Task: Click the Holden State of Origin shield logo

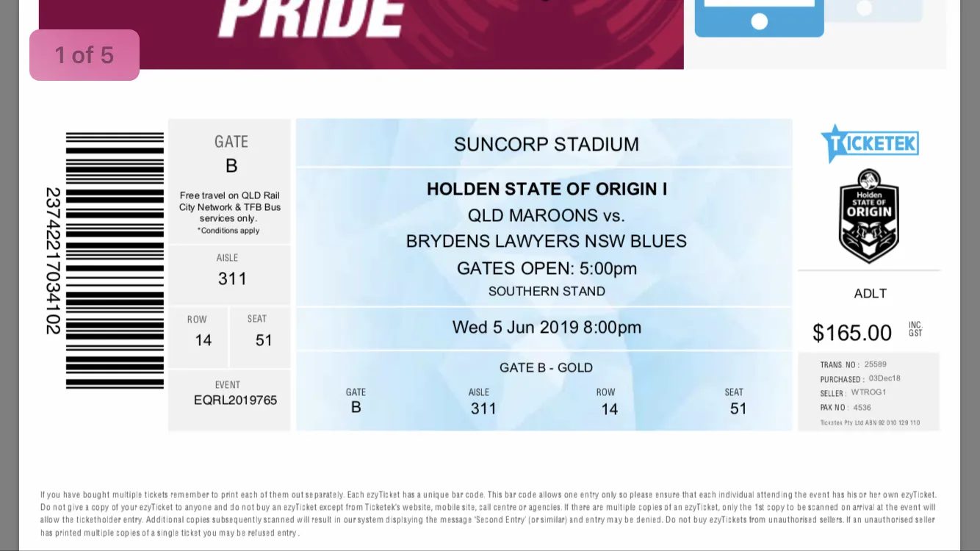Action: tap(869, 216)
